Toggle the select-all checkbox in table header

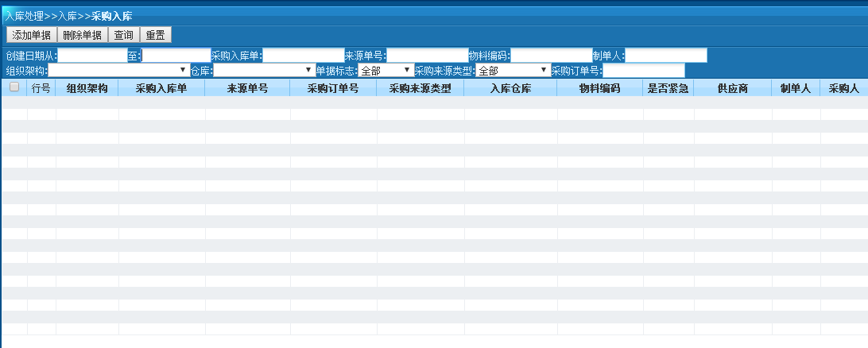coord(14,87)
